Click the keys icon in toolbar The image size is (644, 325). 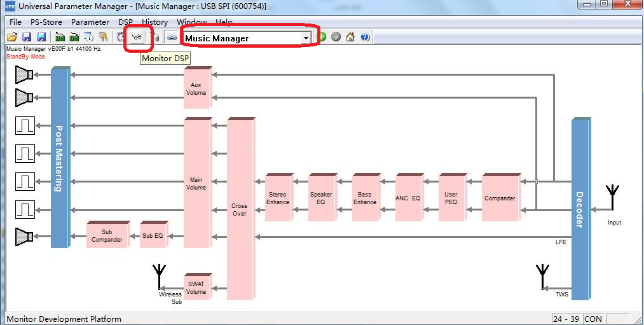pos(103,38)
